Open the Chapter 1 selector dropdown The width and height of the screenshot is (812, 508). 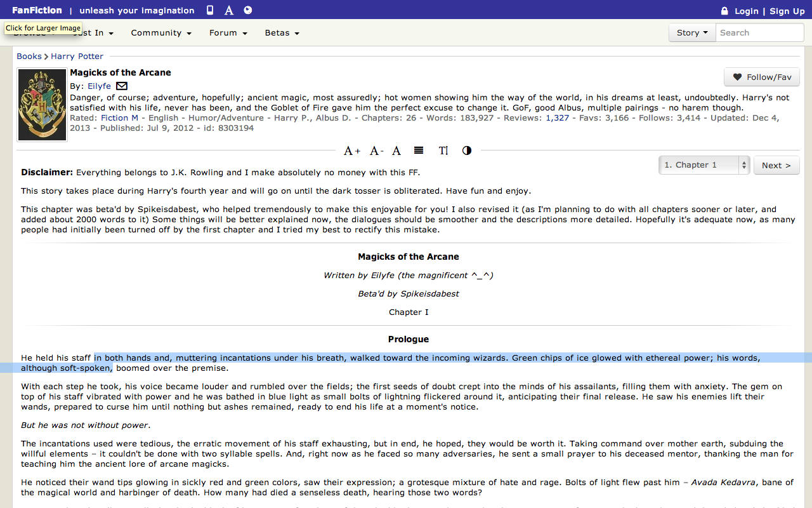704,165
